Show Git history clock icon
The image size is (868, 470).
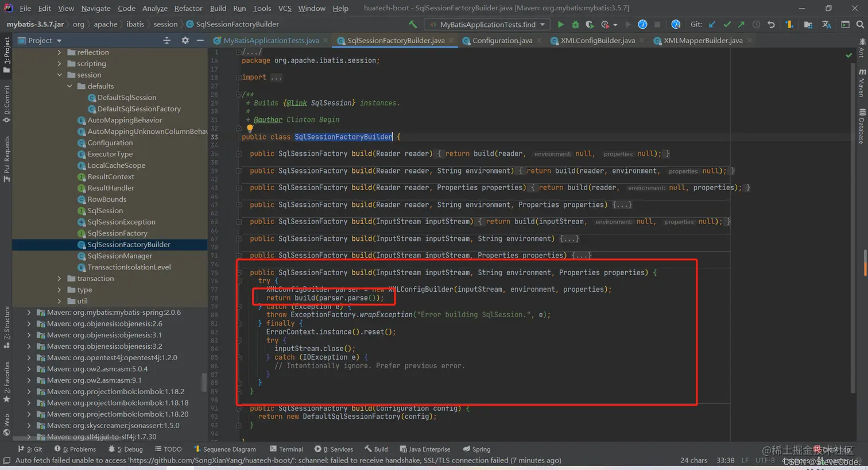pos(756,25)
